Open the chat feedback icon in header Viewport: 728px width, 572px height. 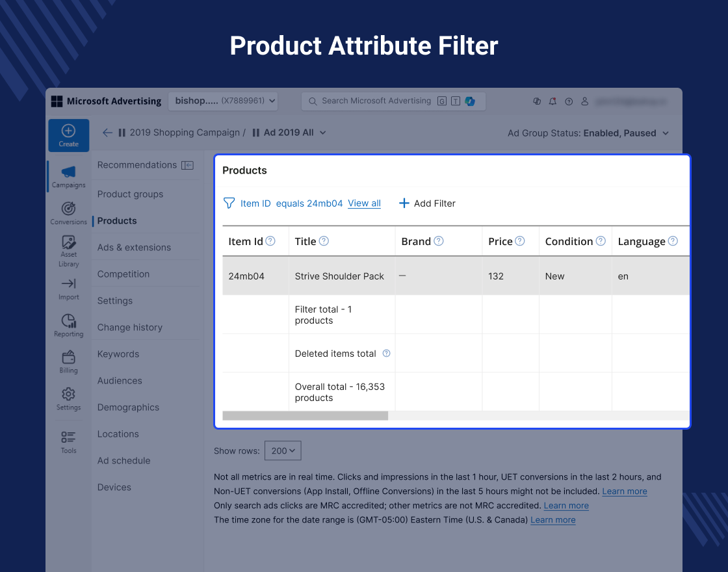coord(537,101)
